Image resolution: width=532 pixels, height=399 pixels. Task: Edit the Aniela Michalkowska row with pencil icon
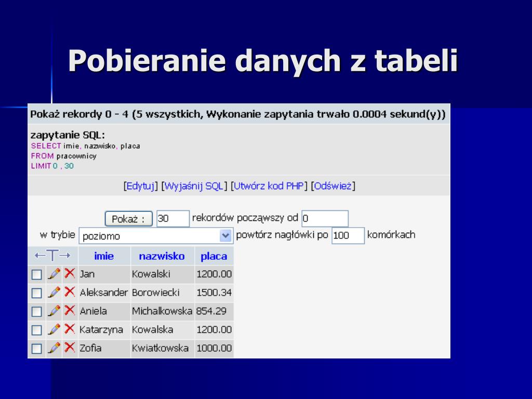point(54,311)
